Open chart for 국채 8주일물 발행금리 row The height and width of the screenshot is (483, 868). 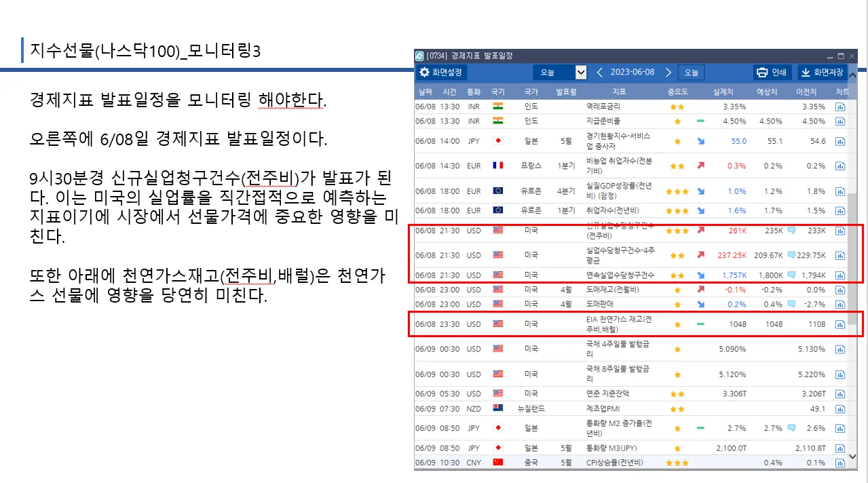tap(839, 374)
